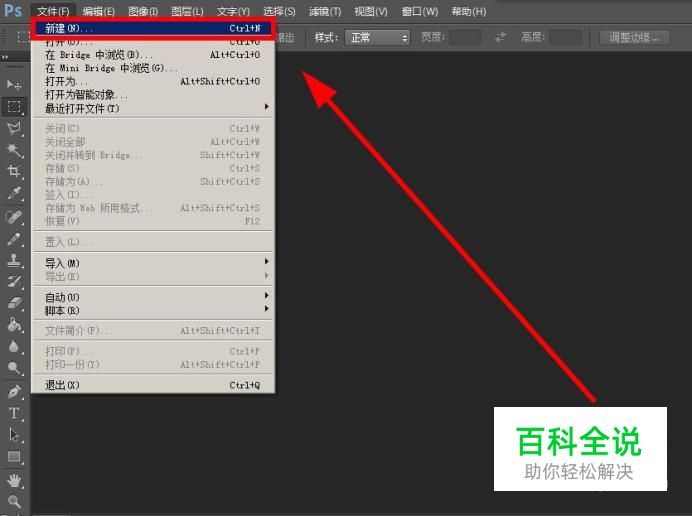Choose 在 Mini Bridge 中浏览(G) entry
Screen dimensions: 692x516
tap(153, 68)
